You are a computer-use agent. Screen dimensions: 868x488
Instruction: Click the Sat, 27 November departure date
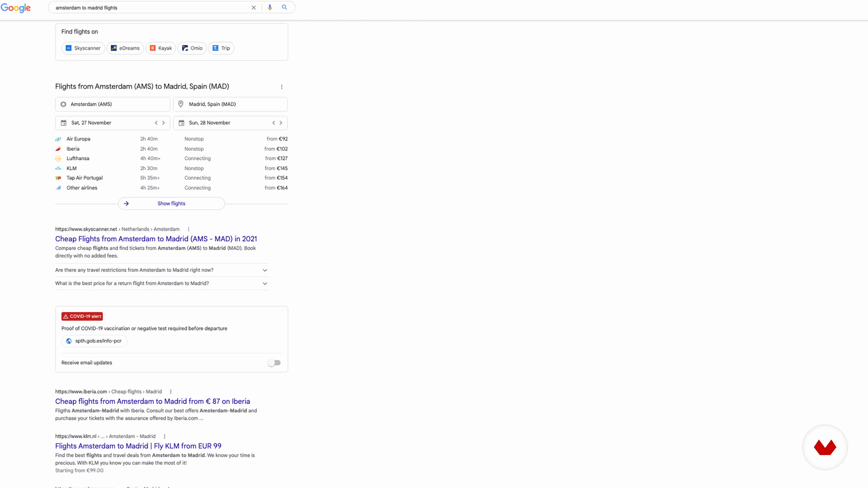(x=91, y=123)
